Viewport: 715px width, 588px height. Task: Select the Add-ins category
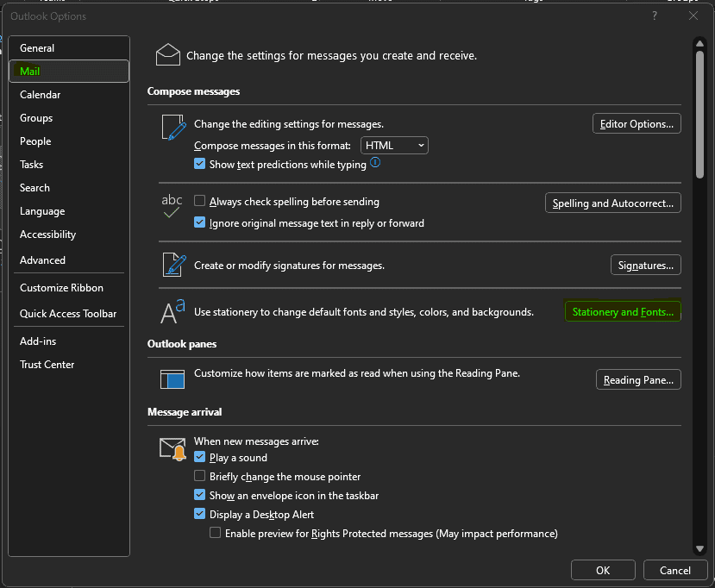69,341
